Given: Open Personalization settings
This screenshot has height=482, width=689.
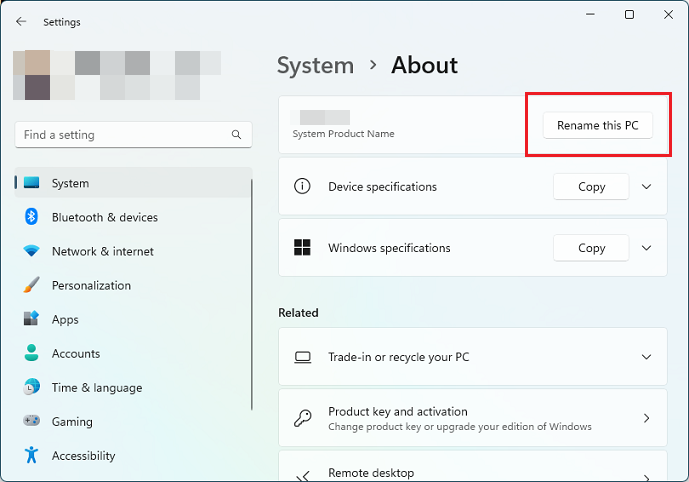Looking at the screenshot, I should click(133, 285).
